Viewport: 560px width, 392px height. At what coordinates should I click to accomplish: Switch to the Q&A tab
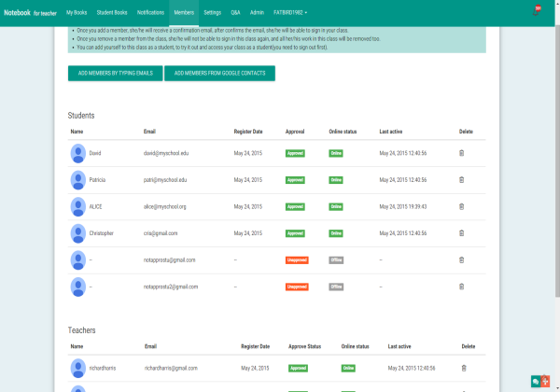(x=235, y=12)
